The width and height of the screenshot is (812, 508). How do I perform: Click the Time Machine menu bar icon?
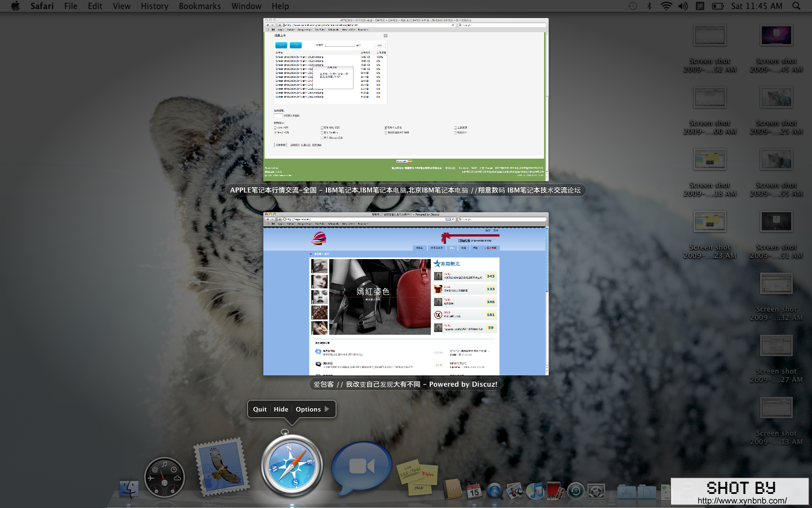coord(633,6)
